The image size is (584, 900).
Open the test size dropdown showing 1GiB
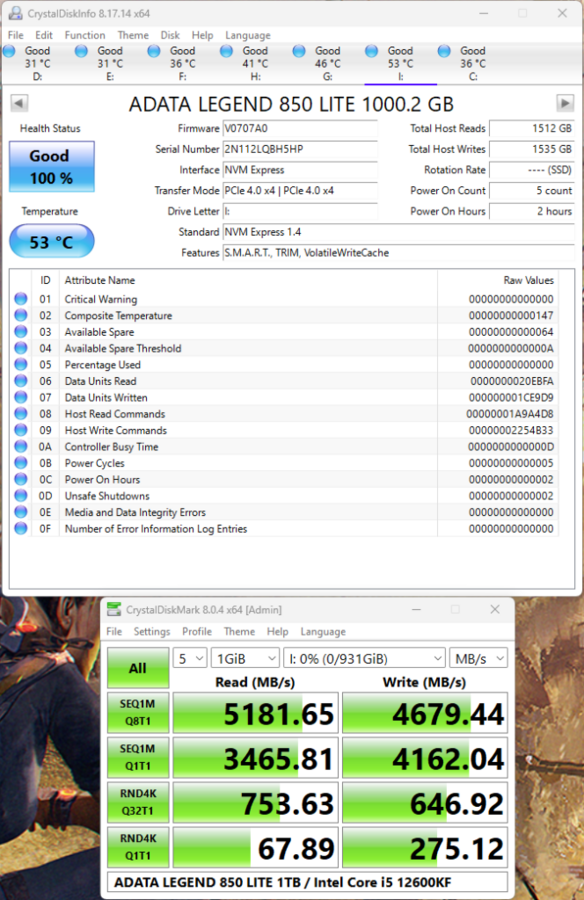coord(246,658)
